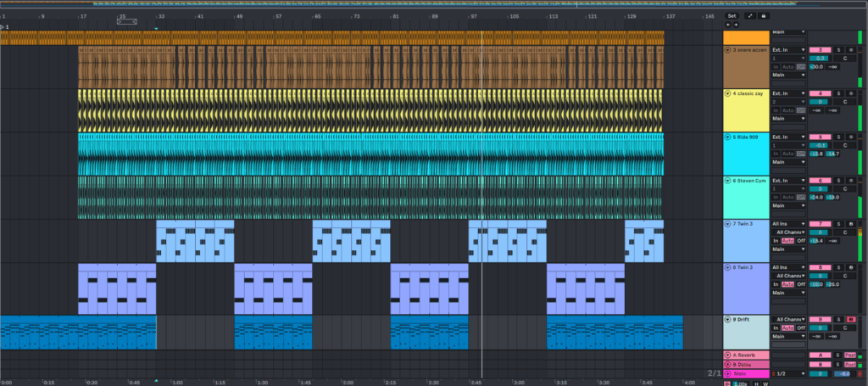Screen dimensions: 868x386
Task: Toggle track 8 Twin 3 activator
Action: coord(821,267)
